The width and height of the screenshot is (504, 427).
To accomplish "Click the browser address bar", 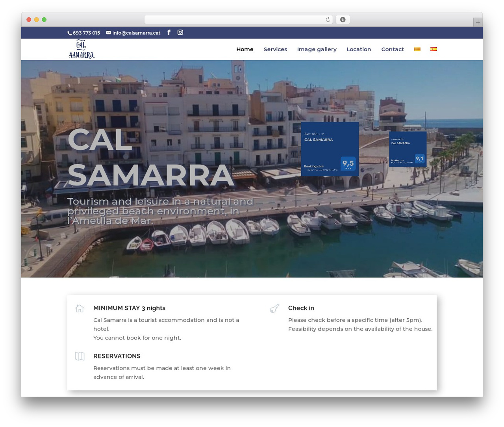I will (238, 20).
